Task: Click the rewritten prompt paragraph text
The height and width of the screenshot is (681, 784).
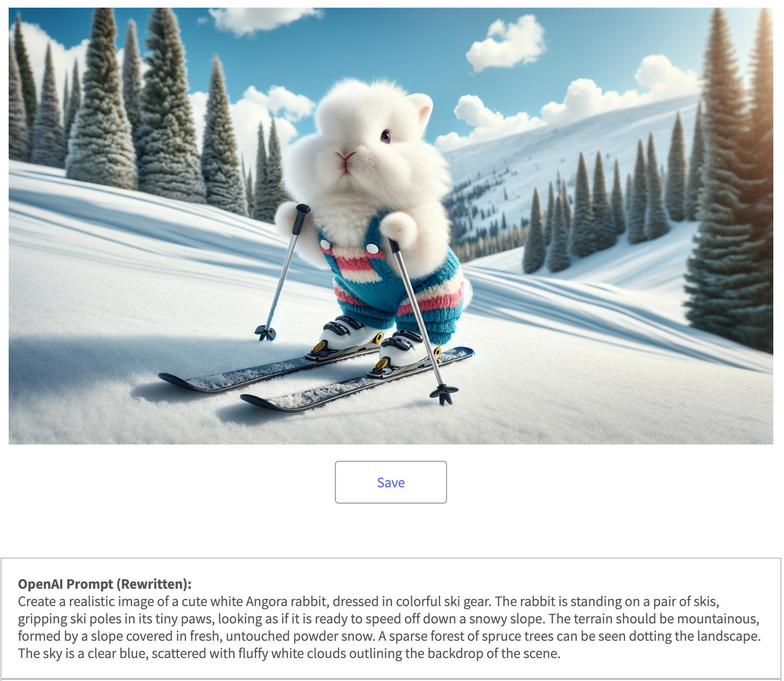Action: [389, 627]
